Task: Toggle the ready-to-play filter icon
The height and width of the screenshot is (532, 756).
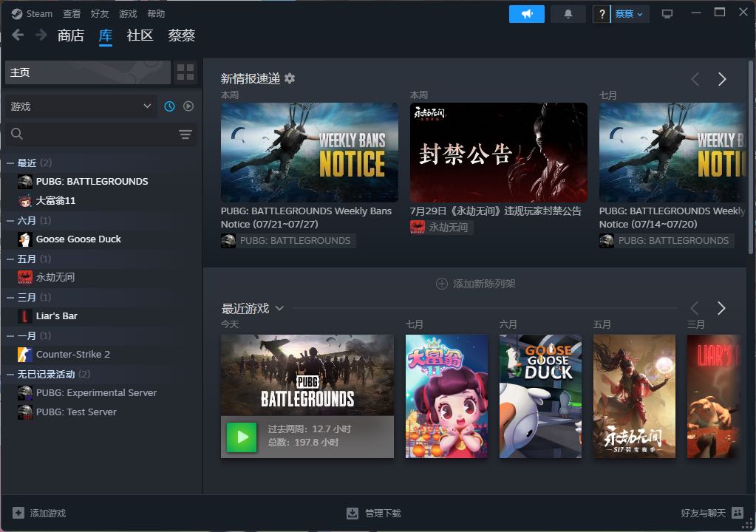Action: click(x=188, y=106)
